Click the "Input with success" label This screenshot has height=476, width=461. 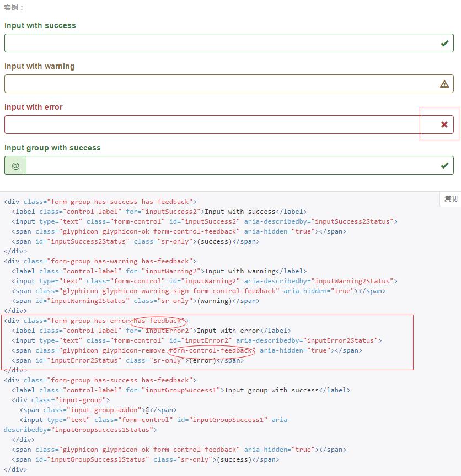pyautogui.click(x=40, y=25)
